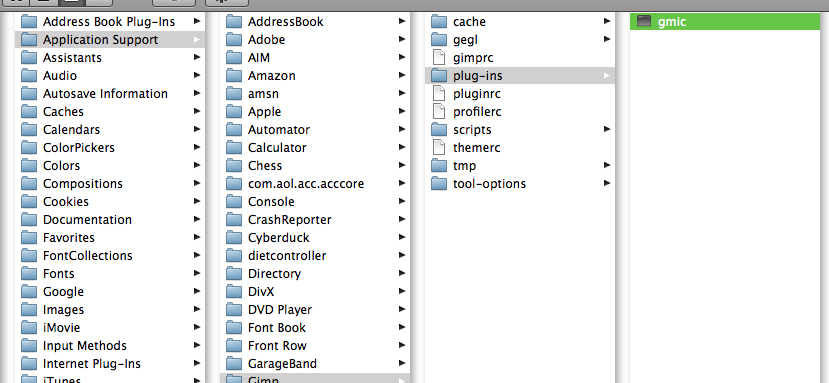Image resolution: width=829 pixels, height=383 pixels.
Task: Select CrashReporter folder name
Action: pos(290,220)
